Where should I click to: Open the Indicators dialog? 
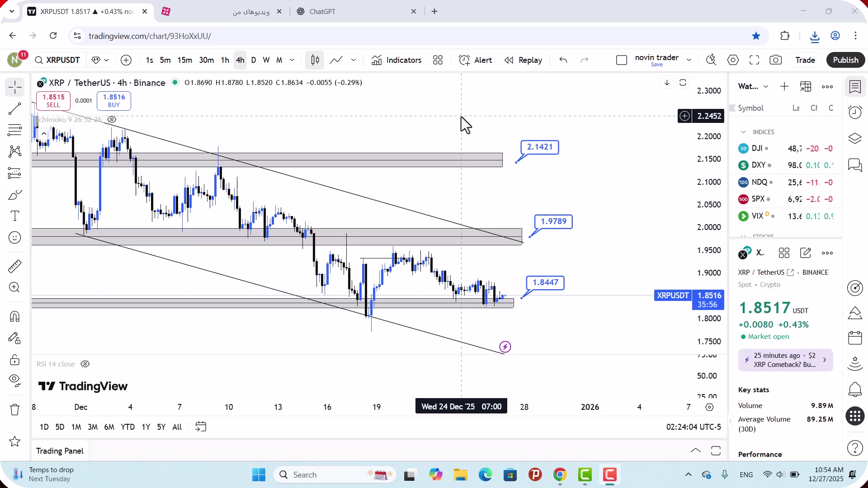tap(396, 60)
